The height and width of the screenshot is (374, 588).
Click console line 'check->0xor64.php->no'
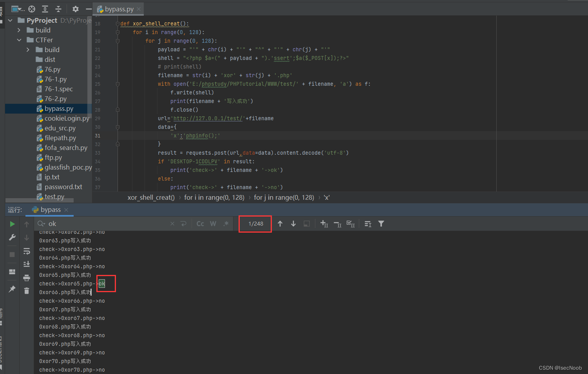click(x=72, y=266)
